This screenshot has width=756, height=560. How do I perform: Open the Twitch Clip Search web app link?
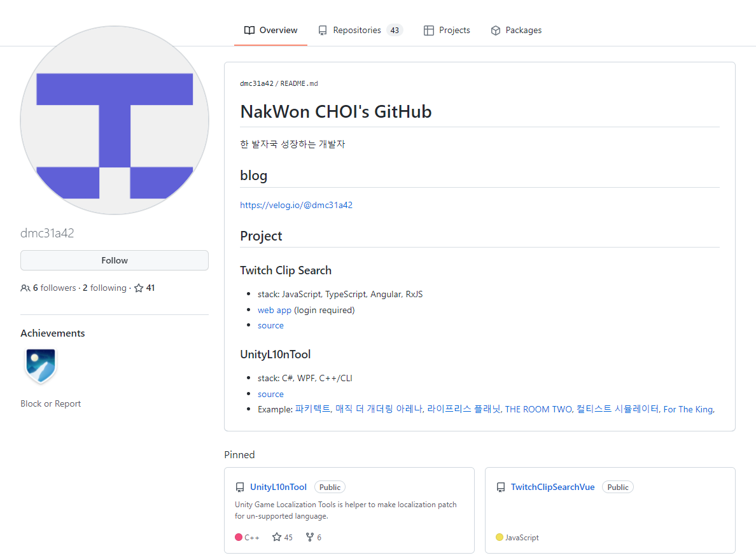(274, 310)
